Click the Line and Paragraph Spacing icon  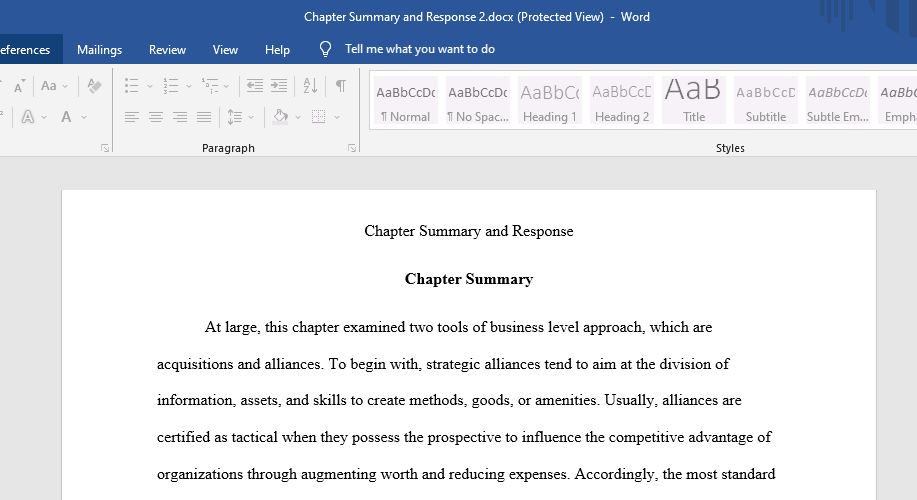[235, 117]
